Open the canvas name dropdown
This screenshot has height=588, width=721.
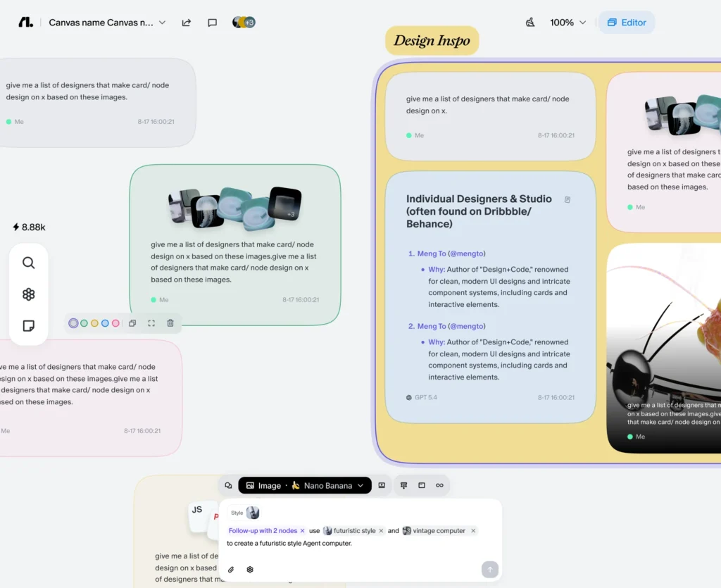162,23
